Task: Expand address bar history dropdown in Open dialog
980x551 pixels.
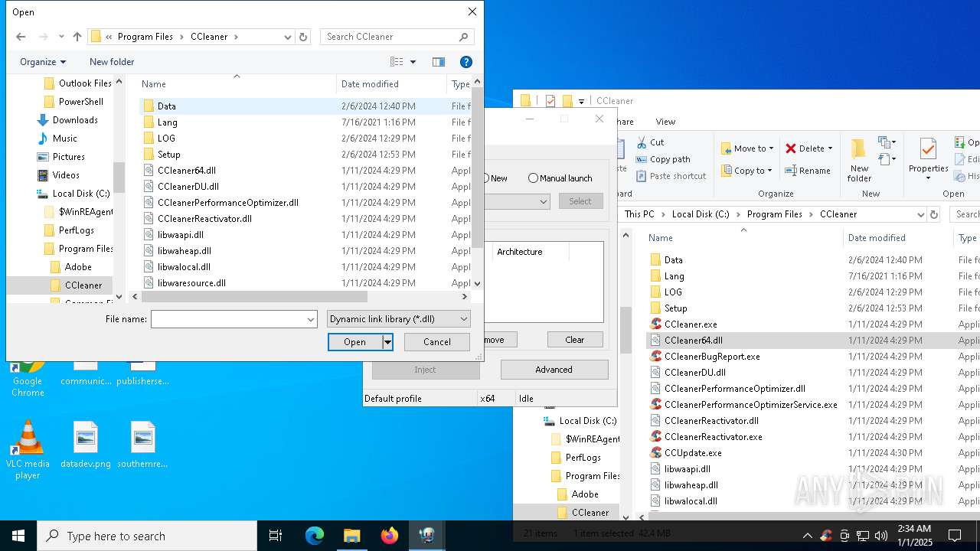Action: [287, 37]
